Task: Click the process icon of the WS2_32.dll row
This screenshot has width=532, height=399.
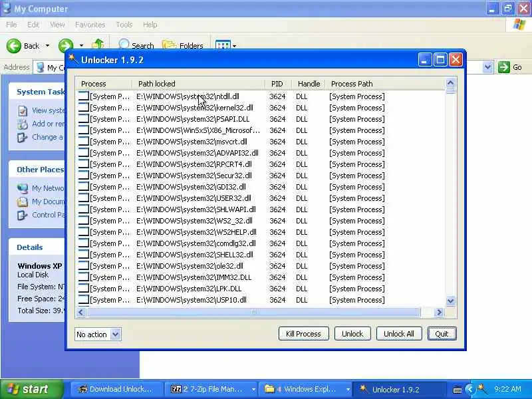Action: coord(84,220)
